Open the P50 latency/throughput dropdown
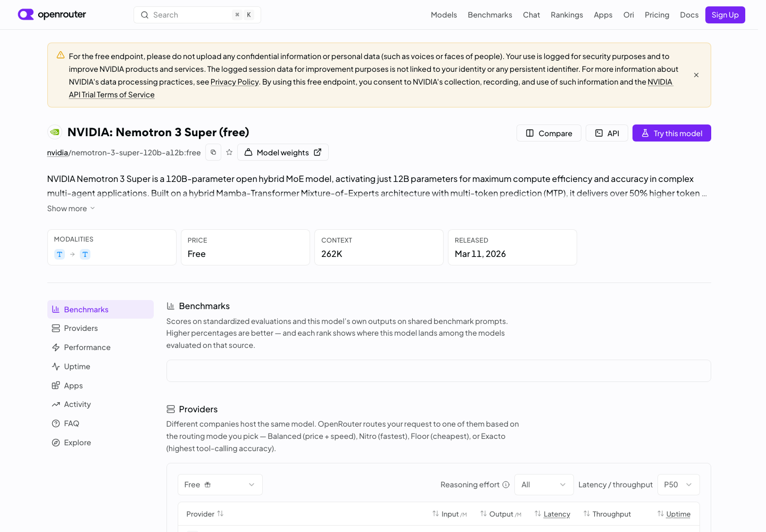766x532 pixels. point(679,485)
